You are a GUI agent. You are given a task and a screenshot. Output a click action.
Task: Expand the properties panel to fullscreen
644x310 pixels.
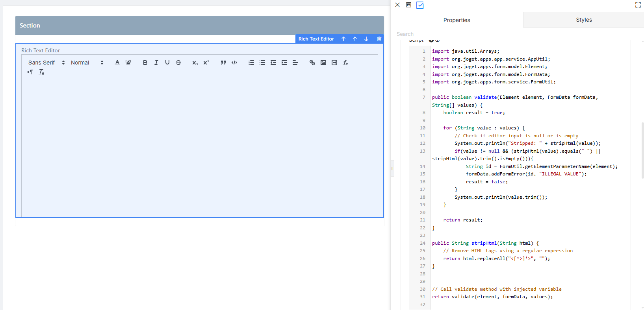tap(638, 5)
